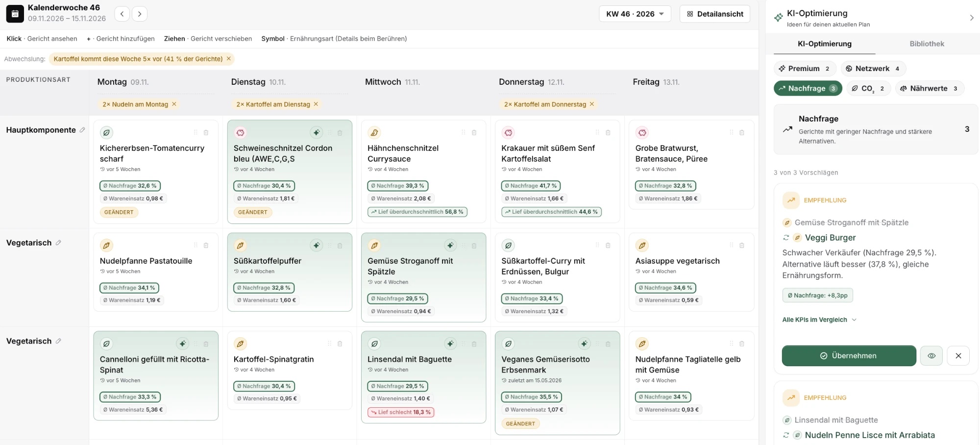The width and height of the screenshot is (980, 445).
Task: Go to the previous calendar week
Action: coord(122,14)
